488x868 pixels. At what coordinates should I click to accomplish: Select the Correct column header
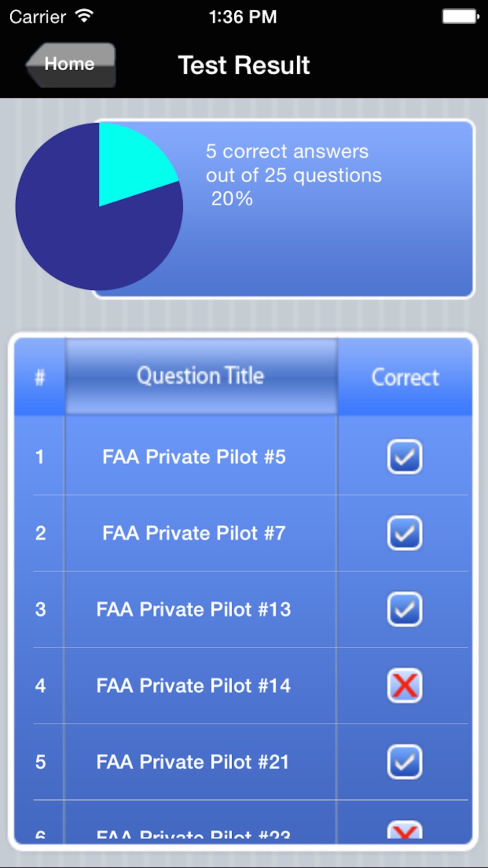[405, 377]
